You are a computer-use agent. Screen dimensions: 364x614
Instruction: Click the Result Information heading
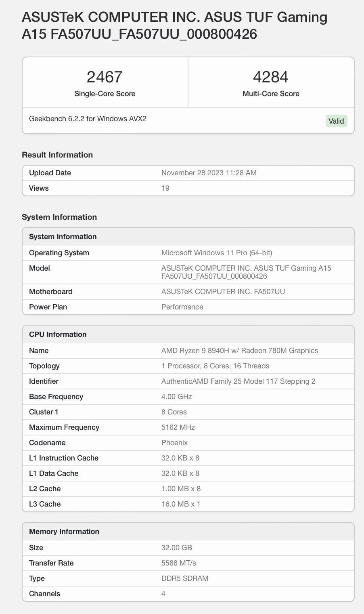click(x=57, y=155)
